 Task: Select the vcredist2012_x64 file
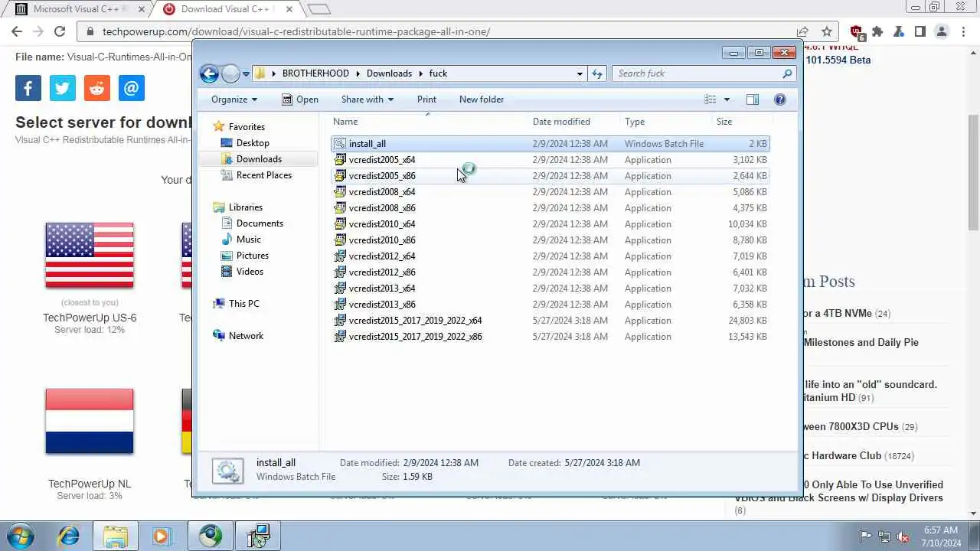point(550,256)
